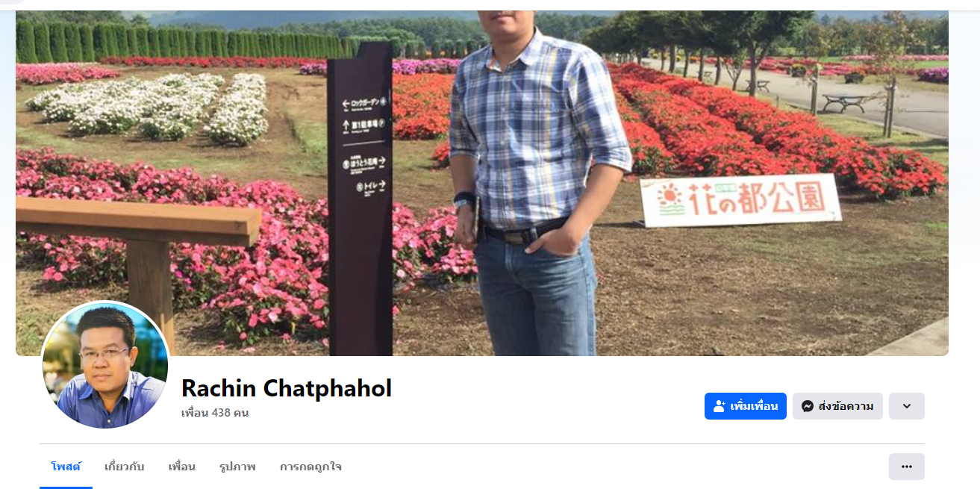Open the three-dots menu on the tab bar
The width and height of the screenshot is (980, 489).
(x=906, y=467)
